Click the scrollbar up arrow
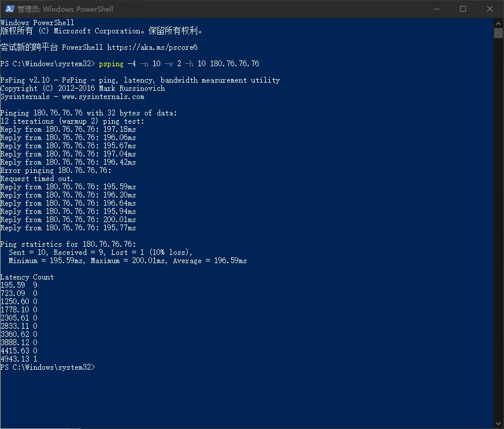504x429 pixels. point(498,23)
